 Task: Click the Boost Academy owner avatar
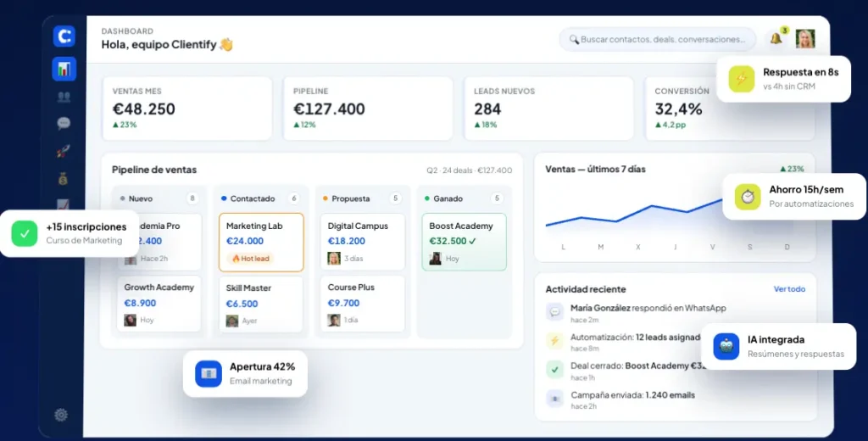pos(435,258)
